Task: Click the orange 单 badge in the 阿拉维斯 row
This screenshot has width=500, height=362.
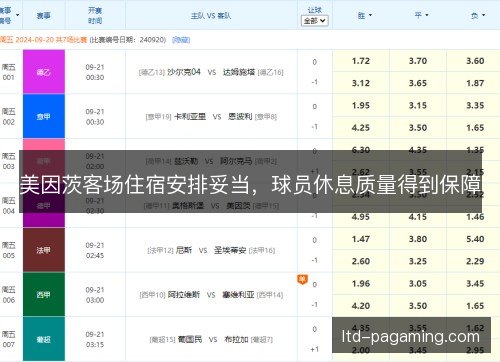Action: [x=303, y=279]
